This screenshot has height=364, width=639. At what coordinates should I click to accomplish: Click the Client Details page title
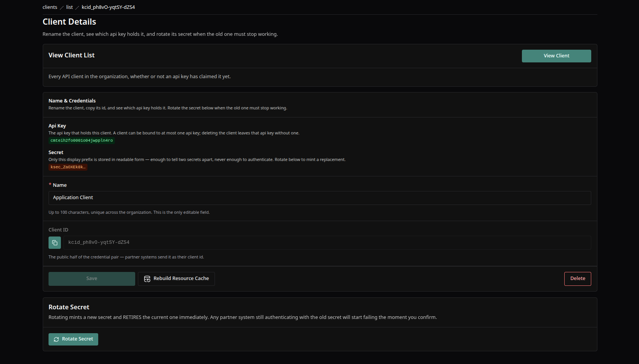pos(69,22)
